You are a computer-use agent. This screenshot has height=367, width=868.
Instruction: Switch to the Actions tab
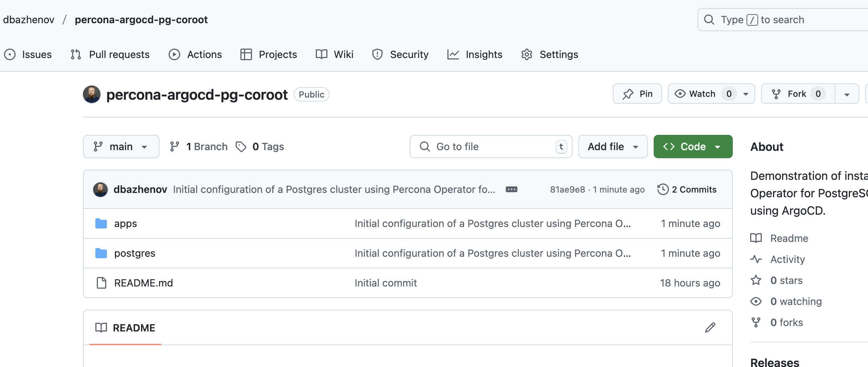[195, 54]
